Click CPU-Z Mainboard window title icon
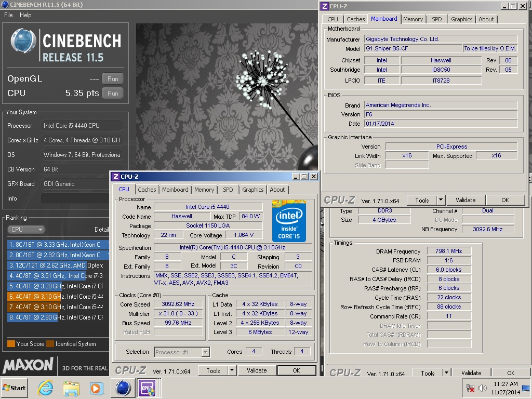The width and height of the screenshot is (532, 399). 325,6
